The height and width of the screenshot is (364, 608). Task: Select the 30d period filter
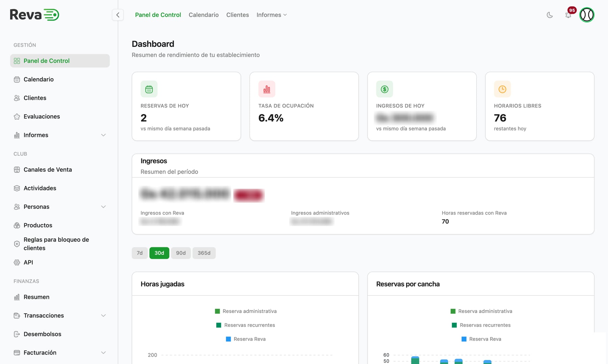tap(159, 253)
